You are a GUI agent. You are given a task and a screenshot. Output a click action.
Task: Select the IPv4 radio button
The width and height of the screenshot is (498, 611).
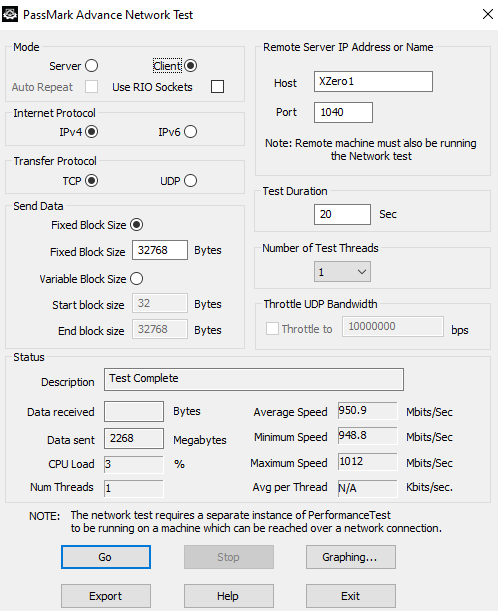(x=92, y=132)
